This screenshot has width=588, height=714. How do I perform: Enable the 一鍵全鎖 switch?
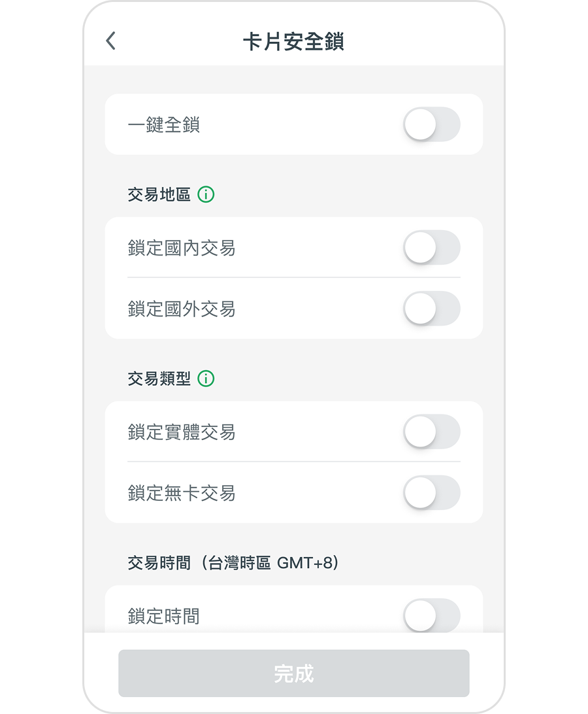431,124
